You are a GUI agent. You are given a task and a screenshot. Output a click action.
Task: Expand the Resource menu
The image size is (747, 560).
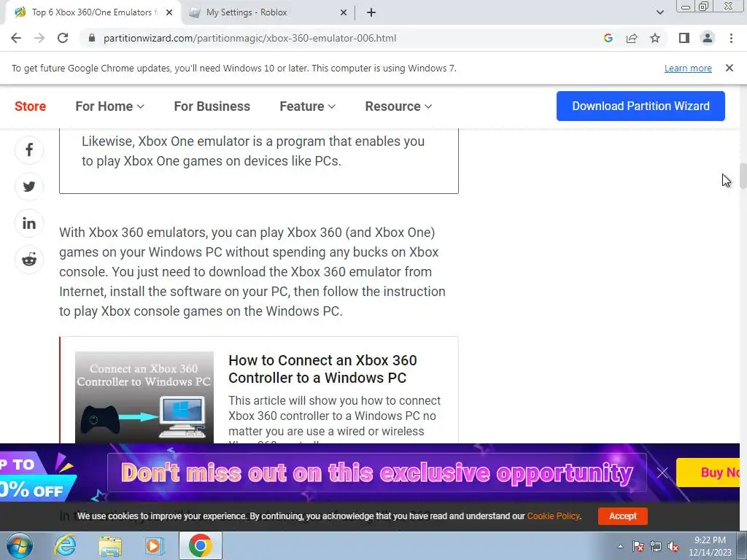(x=398, y=106)
